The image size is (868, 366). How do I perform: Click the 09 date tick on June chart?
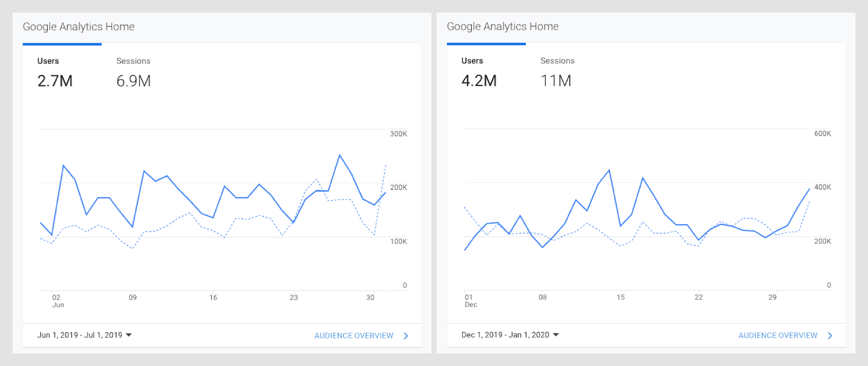pyautogui.click(x=132, y=297)
